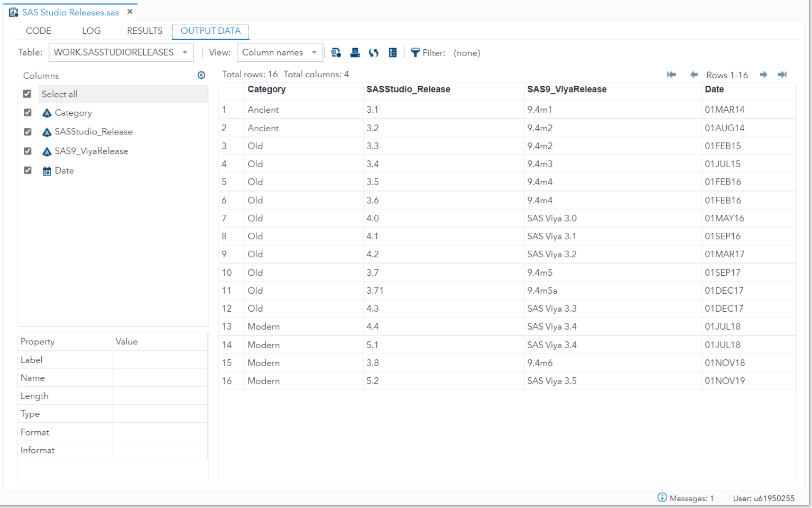
Task: Click the Messages info icon
Action: tap(662, 497)
